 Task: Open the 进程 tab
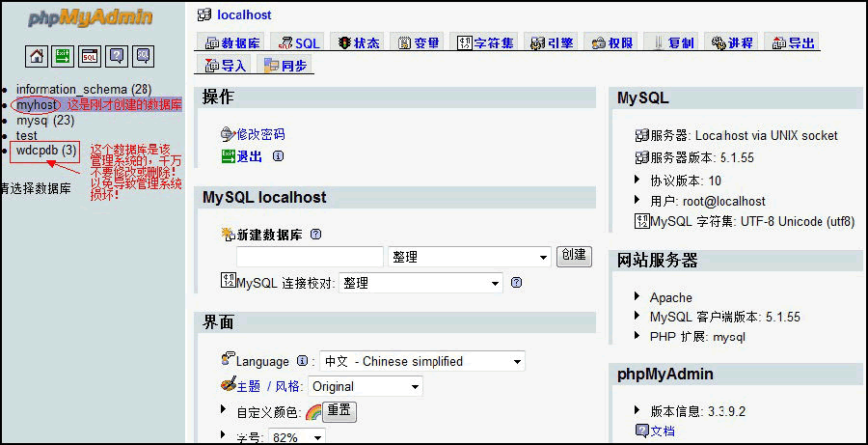click(x=732, y=42)
